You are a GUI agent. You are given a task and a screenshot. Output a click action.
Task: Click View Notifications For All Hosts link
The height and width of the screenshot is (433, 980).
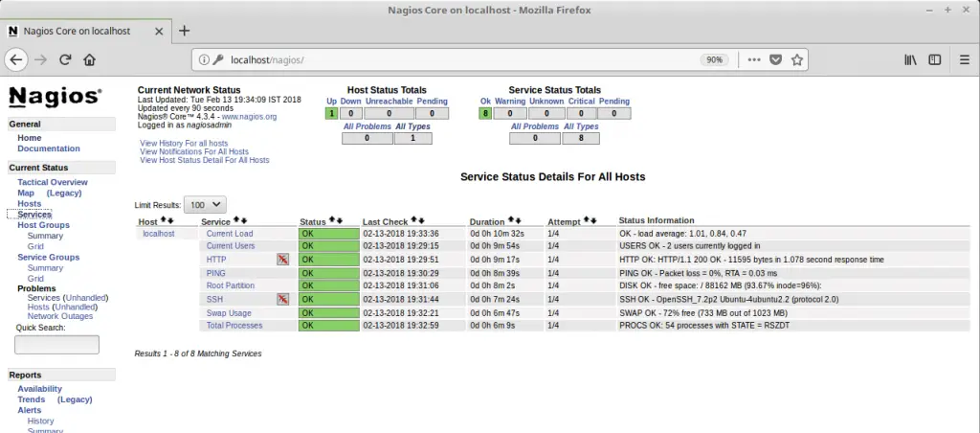point(194,151)
